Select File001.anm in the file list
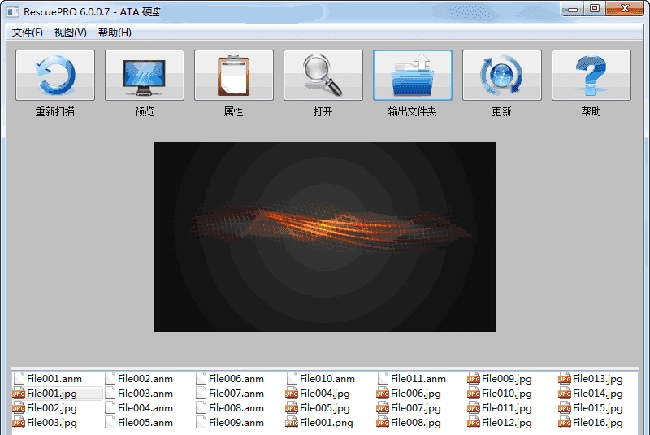Screen dimensions: 650x435 [54, 379]
